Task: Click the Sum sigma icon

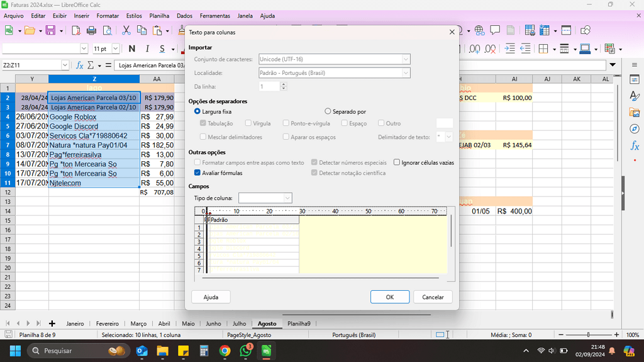Action: click(x=91, y=65)
